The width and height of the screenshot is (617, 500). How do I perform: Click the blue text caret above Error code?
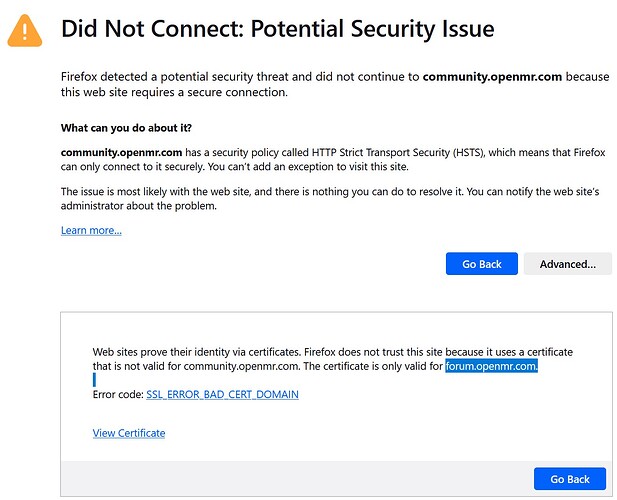coord(94,380)
